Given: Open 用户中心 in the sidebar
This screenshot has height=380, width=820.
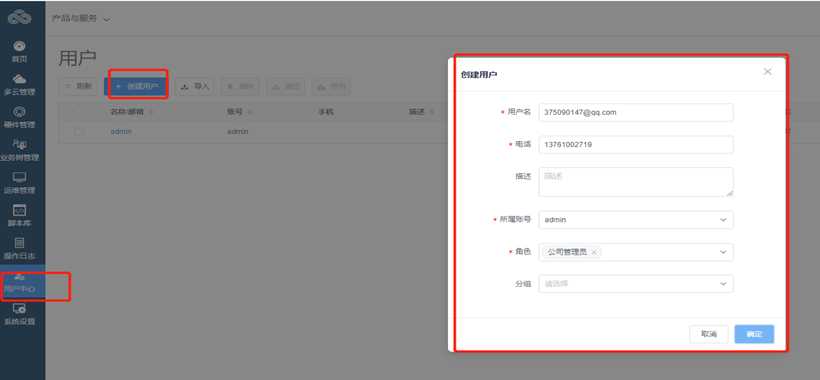Looking at the screenshot, I should click(20, 282).
